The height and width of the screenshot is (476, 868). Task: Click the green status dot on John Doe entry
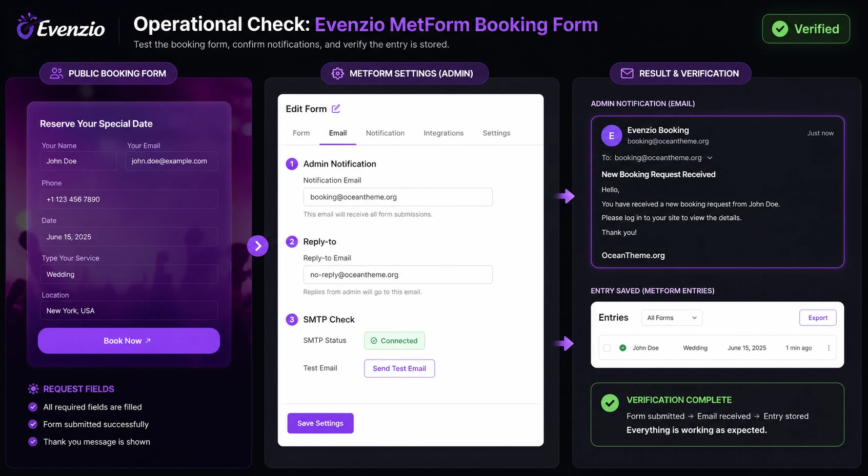click(622, 348)
